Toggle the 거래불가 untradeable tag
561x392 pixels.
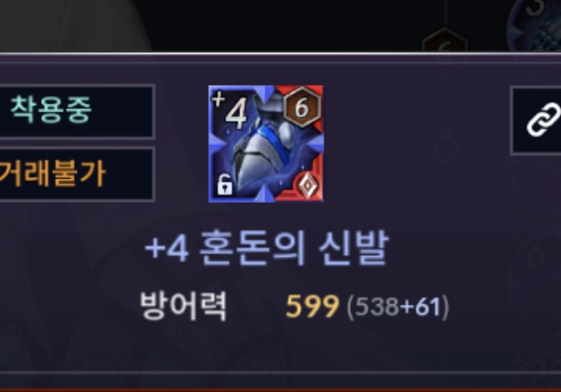[77, 175]
